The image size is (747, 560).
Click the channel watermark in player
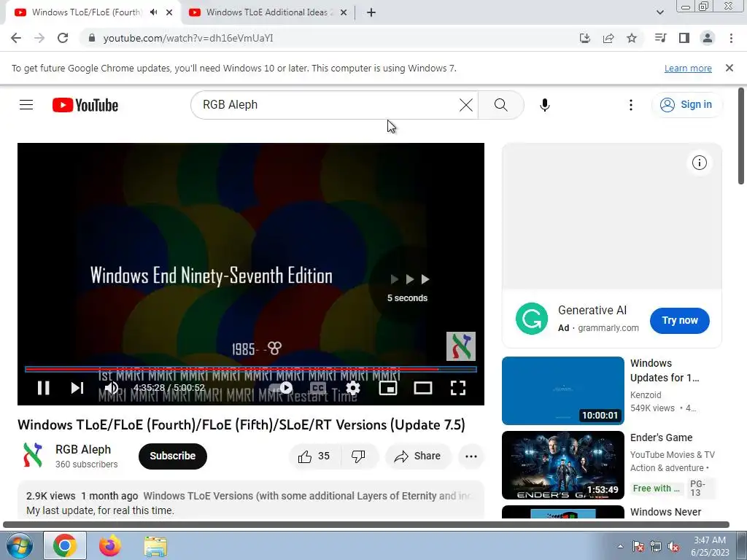tap(461, 346)
